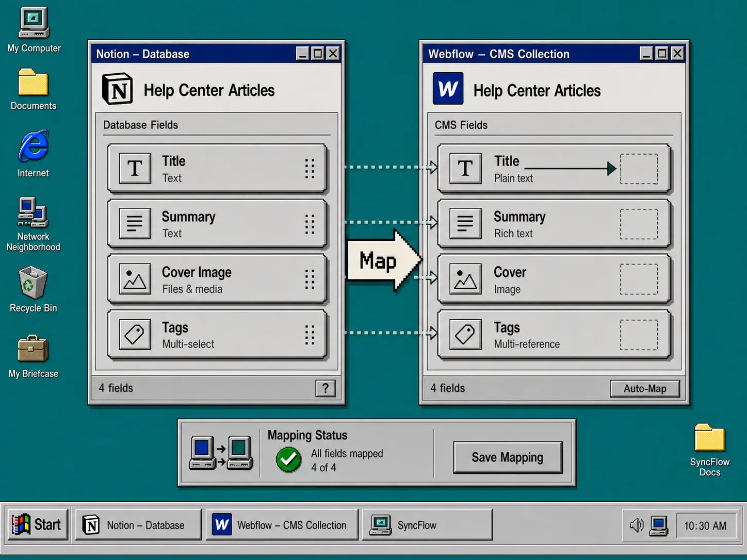
Task: Click the Title T icon in Webflow CMS fields
Action: [465, 168]
